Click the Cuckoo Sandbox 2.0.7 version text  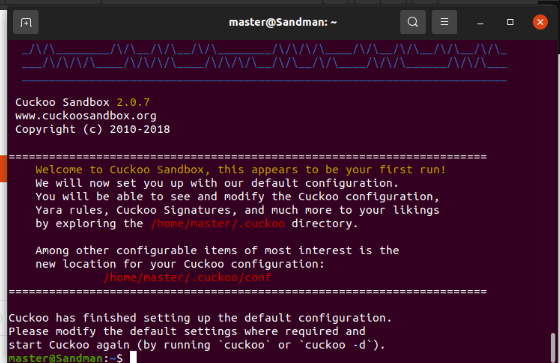point(82,102)
